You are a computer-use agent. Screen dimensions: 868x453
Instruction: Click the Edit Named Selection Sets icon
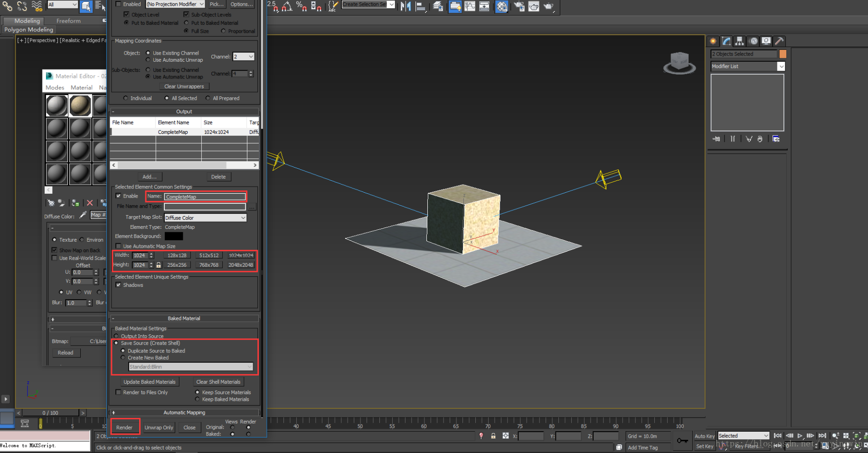333,6
